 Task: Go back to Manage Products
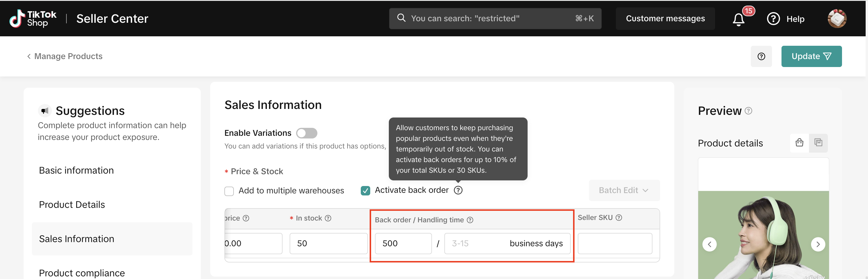point(65,56)
